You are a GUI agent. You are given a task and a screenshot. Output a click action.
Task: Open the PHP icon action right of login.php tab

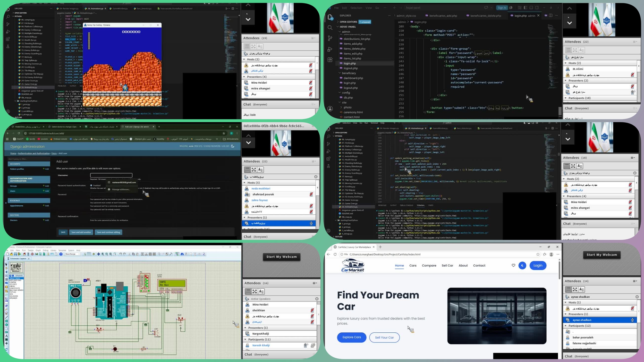[546, 15]
